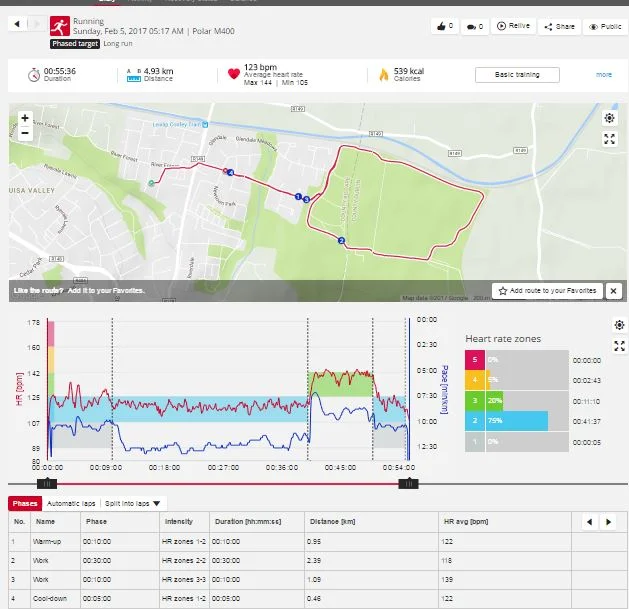
Task: Click Add route to your Favorites
Action: tap(548, 291)
